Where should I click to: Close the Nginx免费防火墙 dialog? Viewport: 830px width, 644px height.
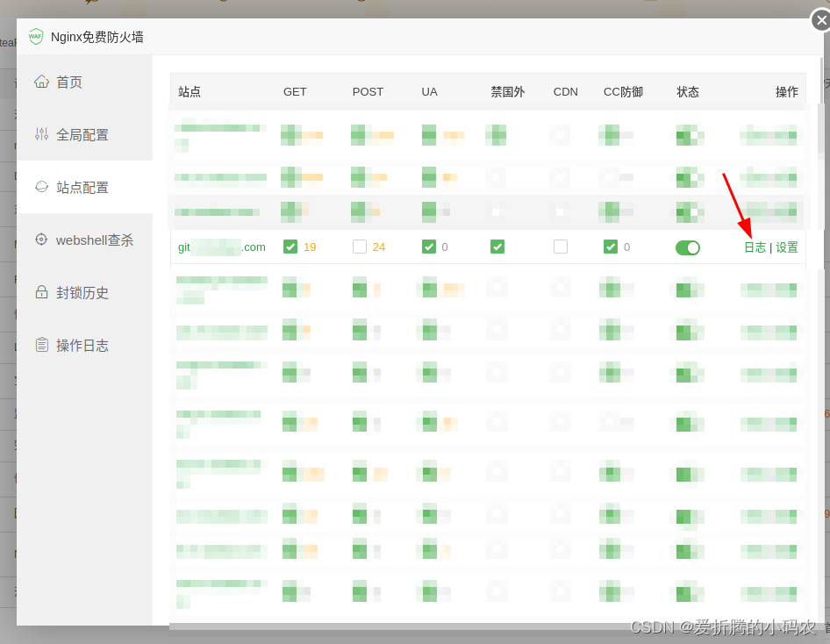click(x=821, y=21)
